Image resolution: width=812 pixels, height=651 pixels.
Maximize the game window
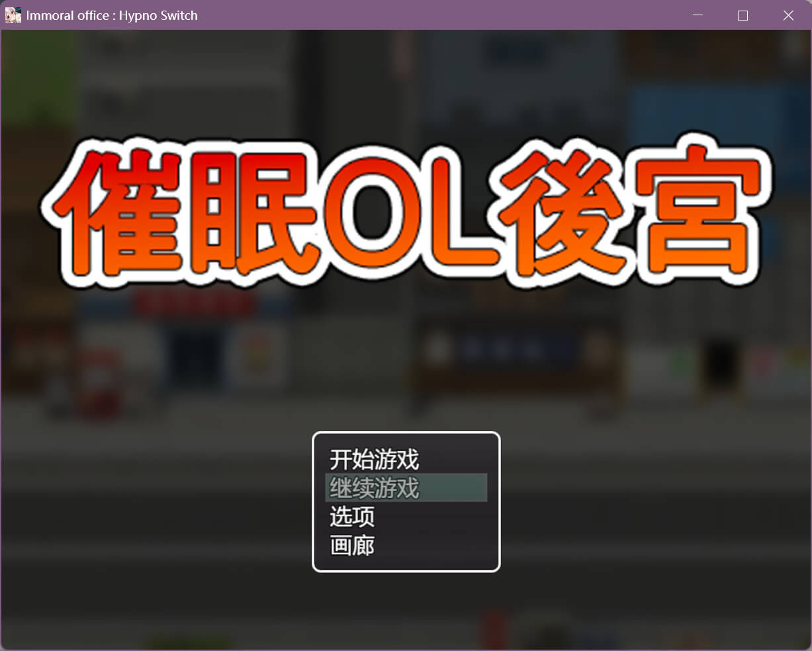click(743, 15)
